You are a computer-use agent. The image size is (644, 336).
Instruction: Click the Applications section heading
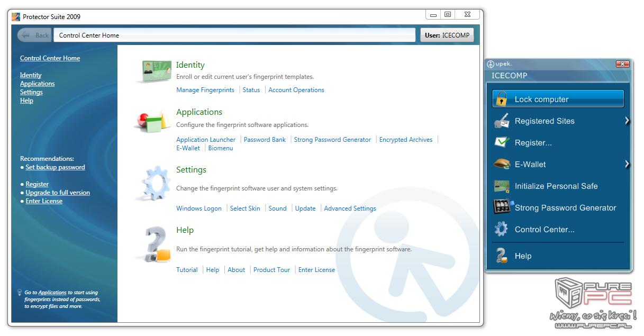point(199,112)
